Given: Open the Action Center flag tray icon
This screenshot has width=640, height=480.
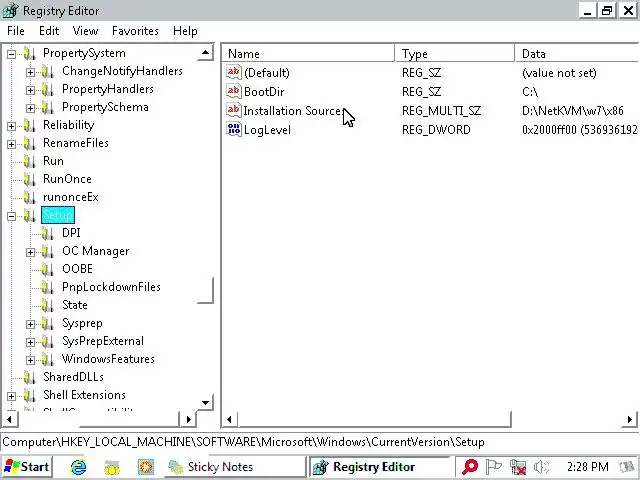Looking at the screenshot, I should click(493, 467).
